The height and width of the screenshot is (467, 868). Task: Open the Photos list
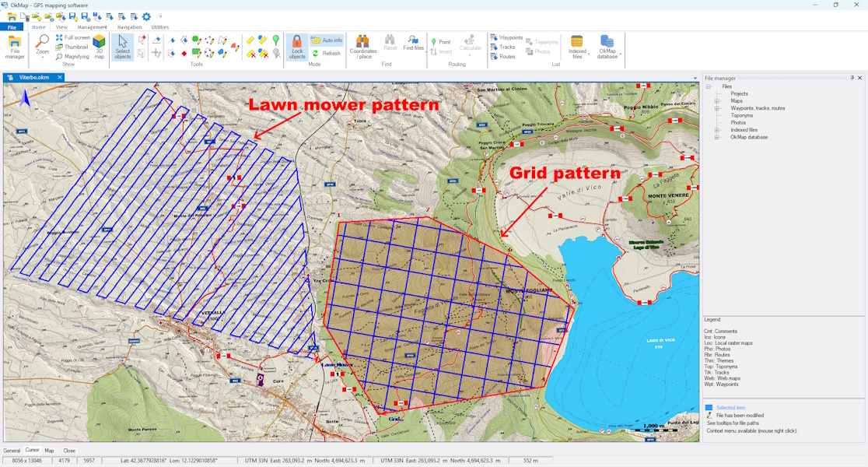tap(538, 51)
